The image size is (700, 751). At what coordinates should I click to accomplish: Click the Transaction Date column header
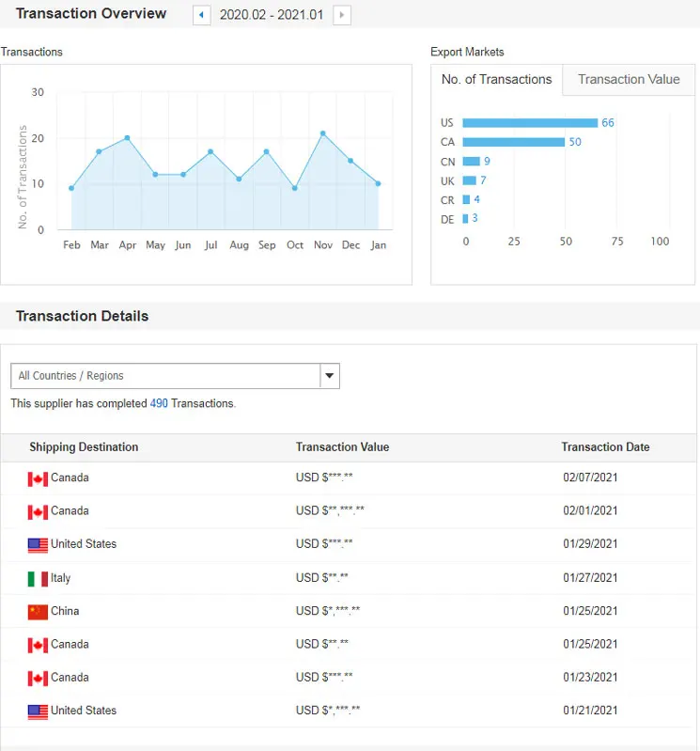605,447
